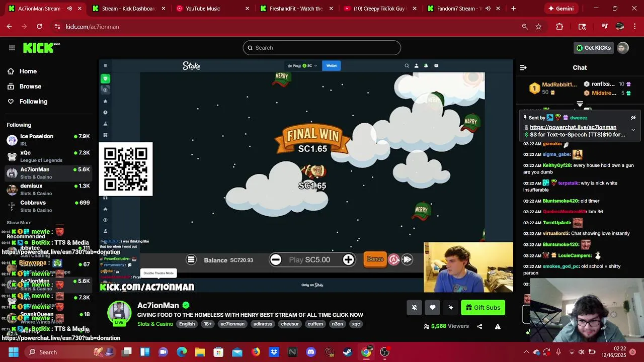Open Ice Poseidon's channel
This screenshot has width=644, height=362.
point(48,140)
